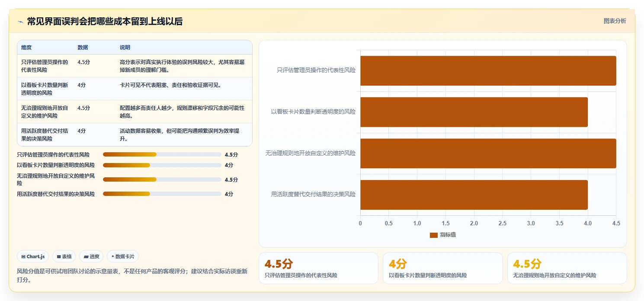Select the 数据卡片 tag
Viewport: 644px width, 301px height.
(x=123, y=256)
